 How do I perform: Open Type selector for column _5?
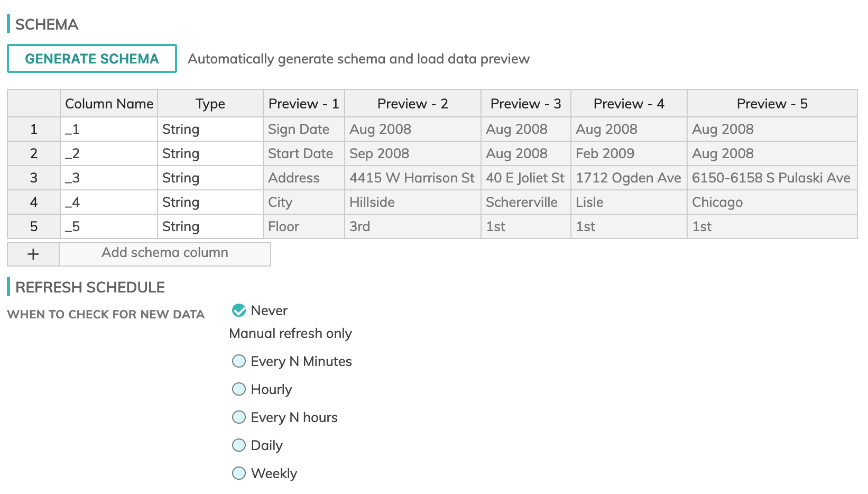coord(210,227)
